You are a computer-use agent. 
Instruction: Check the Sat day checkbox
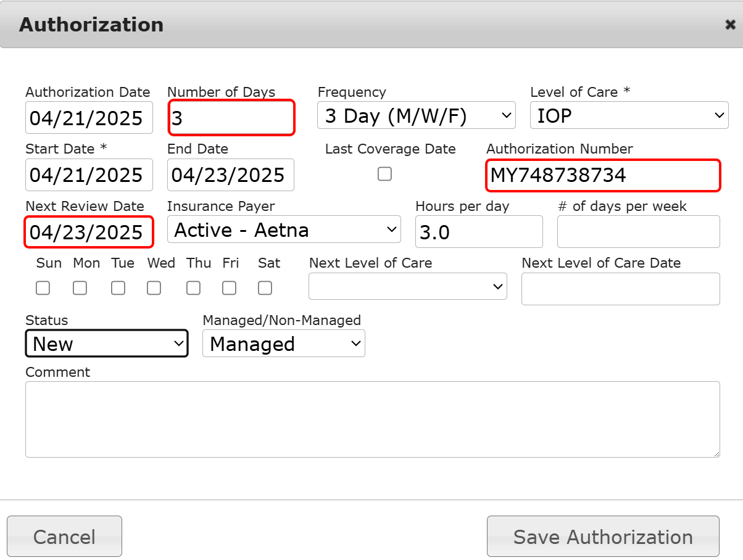[x=265, y=288]
